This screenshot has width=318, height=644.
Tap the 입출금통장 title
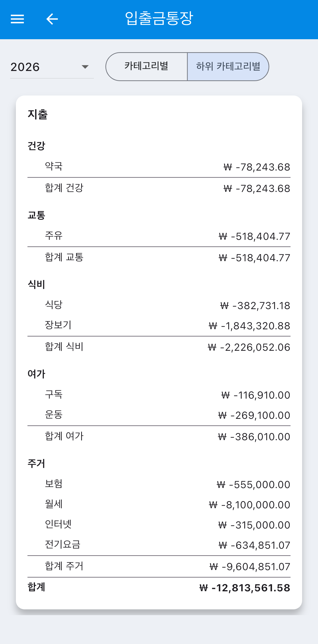tap(159, 19)
